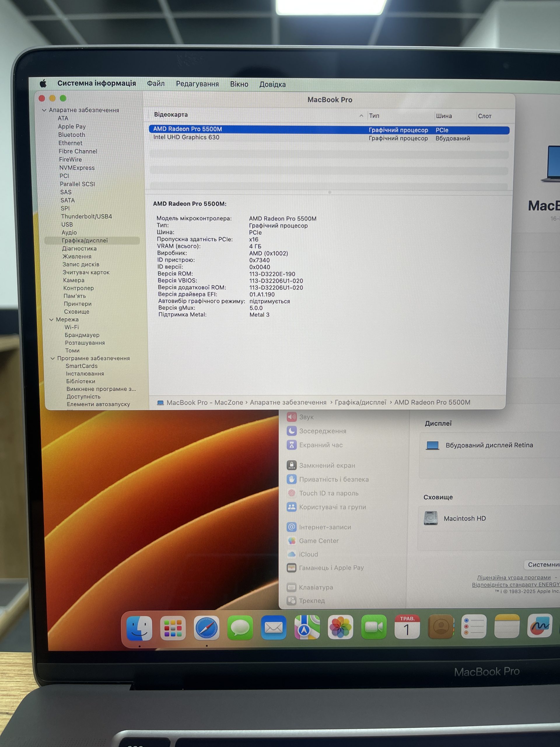This screenshot has width=560, height=747.
Task: Click the Тип column header
Action: pyautogui.click(x=374, y=116)
